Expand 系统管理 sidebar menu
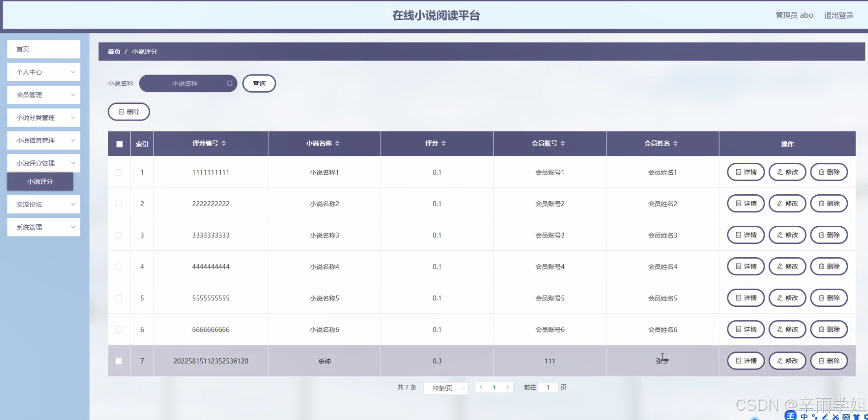Viewport: 868px width, 420px height. [44, 227]
